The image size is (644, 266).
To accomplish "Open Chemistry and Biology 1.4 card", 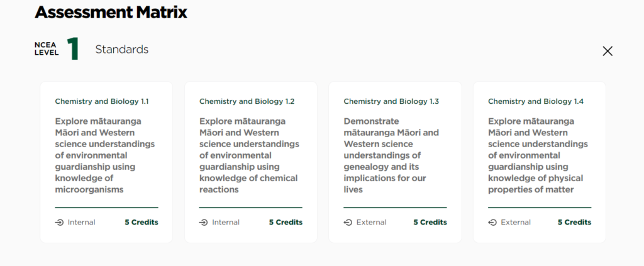I will [535, 101].
